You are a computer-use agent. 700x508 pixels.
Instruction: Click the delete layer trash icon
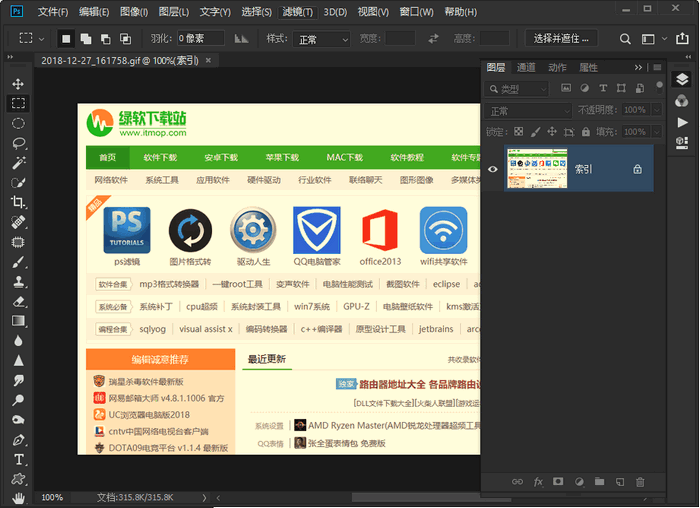point(640,482)
